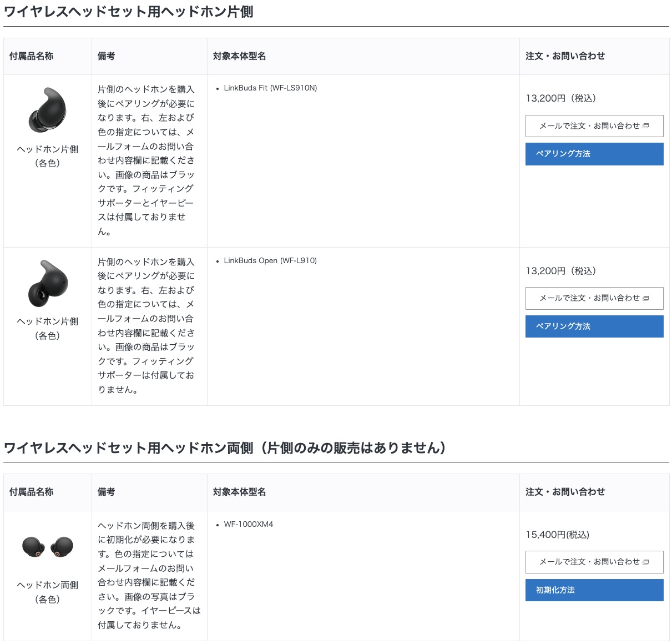Click the 15,400円(税込) price text
The height and width of the screenshot is (644, 672).
pyautogui.click(x=557, y=535)
